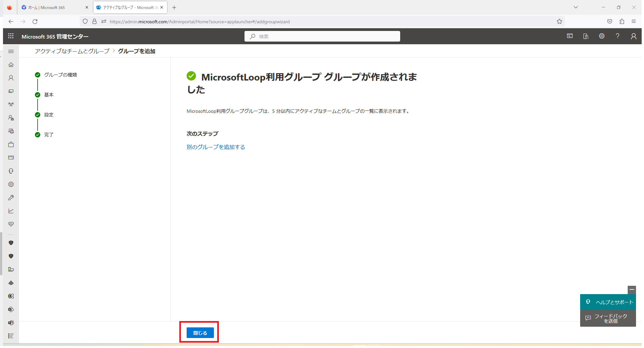Open Roles section sidebar icon
This screenshot has width=644, height=348.
(11, 118)
